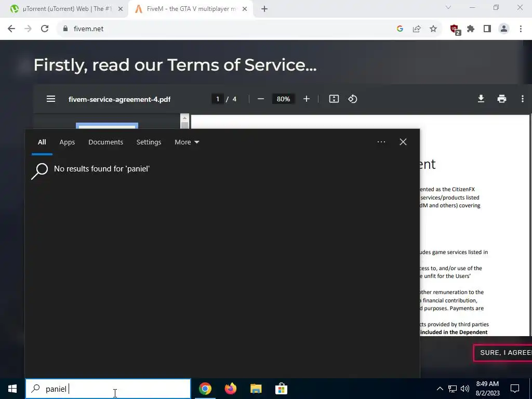Viewport: 532px width, 399px height.
Task: Open search panel options ellipsis
Action: point(381,142)
